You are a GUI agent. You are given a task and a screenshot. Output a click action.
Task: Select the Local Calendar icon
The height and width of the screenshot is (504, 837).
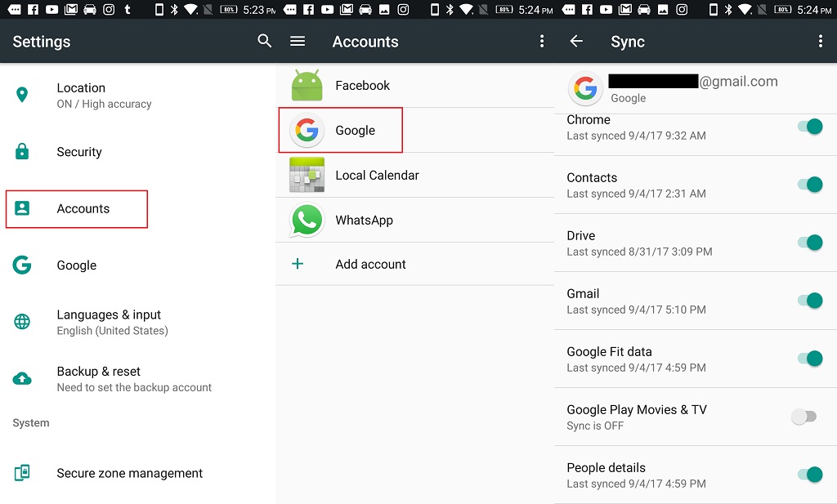[x=306, y=175]
